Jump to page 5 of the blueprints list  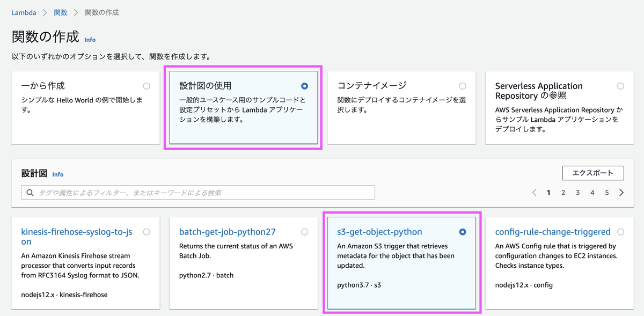point(607,192)
